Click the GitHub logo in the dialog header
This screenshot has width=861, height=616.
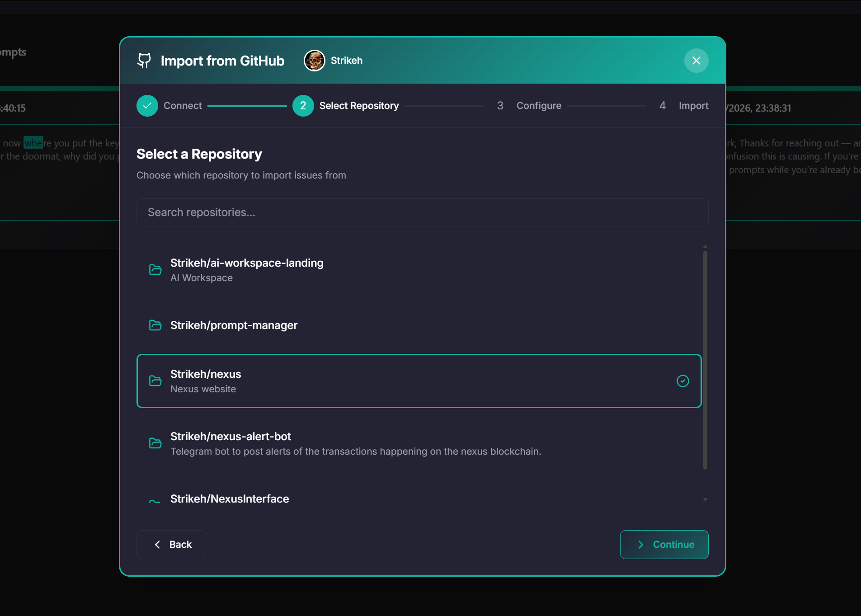tap(144, 60)
